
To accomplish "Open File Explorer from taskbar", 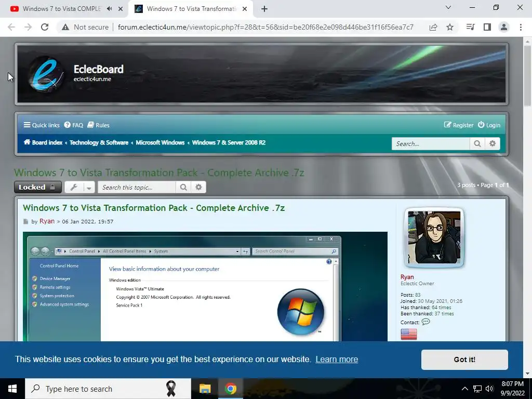I will click(205, 389).
